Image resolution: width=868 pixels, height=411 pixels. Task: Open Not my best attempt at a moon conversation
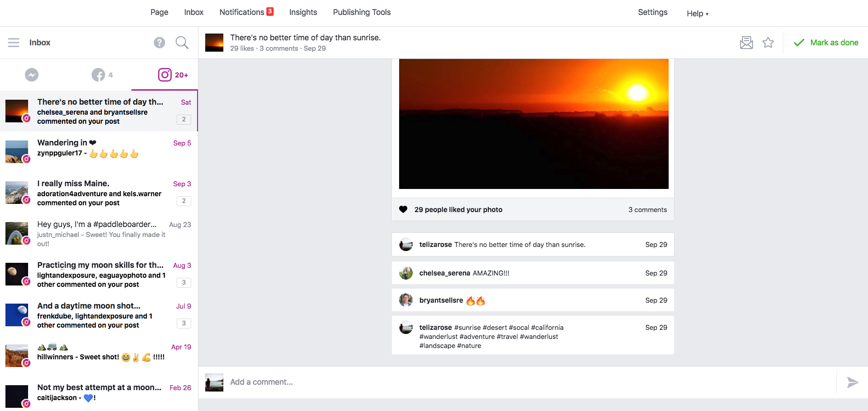click(x=99, y=394)
